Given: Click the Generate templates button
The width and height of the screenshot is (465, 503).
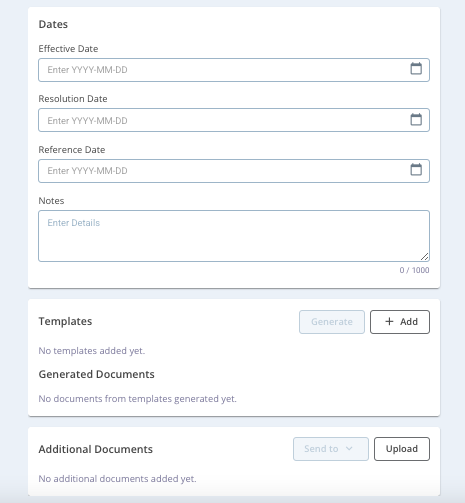Looking at the screenshot, I should pos(332,322).
